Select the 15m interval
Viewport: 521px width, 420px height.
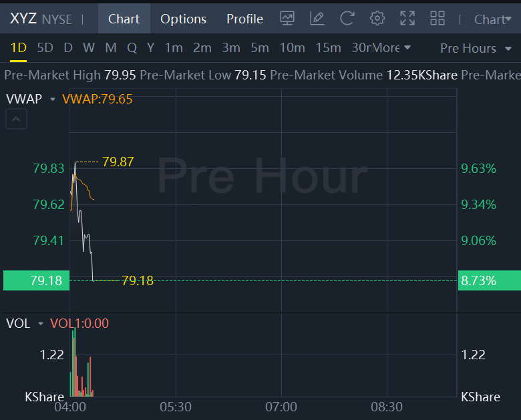click(x=328, y=48)
